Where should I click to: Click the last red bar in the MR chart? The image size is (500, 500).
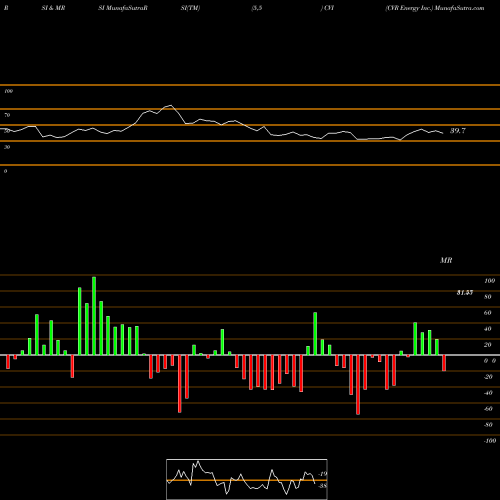(x=444, y=363)
